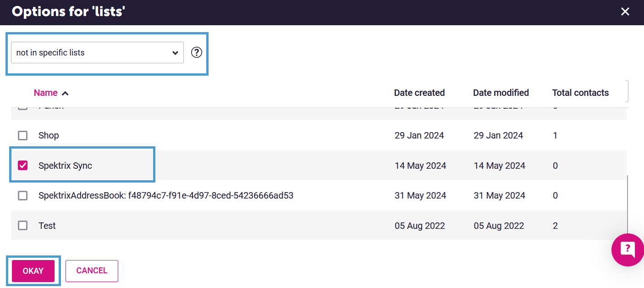Tick the Test list checkbox
The height and width of the screenshot is (288, 644).
coord(22,226)
